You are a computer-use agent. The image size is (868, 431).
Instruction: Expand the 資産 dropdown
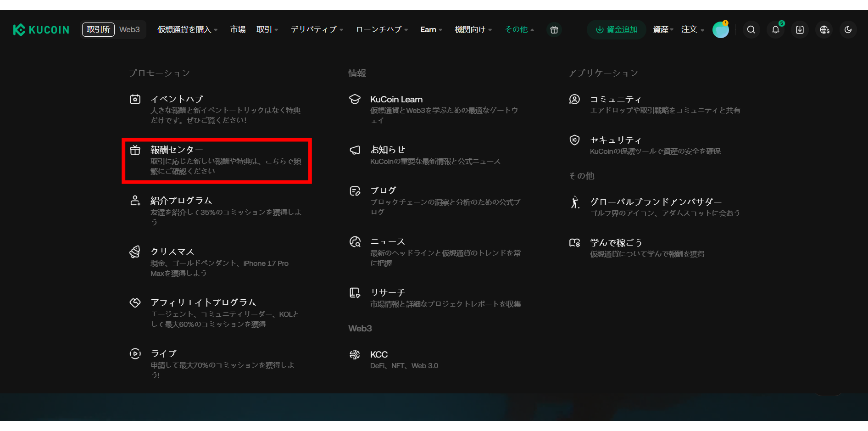[x=662, y=29]
